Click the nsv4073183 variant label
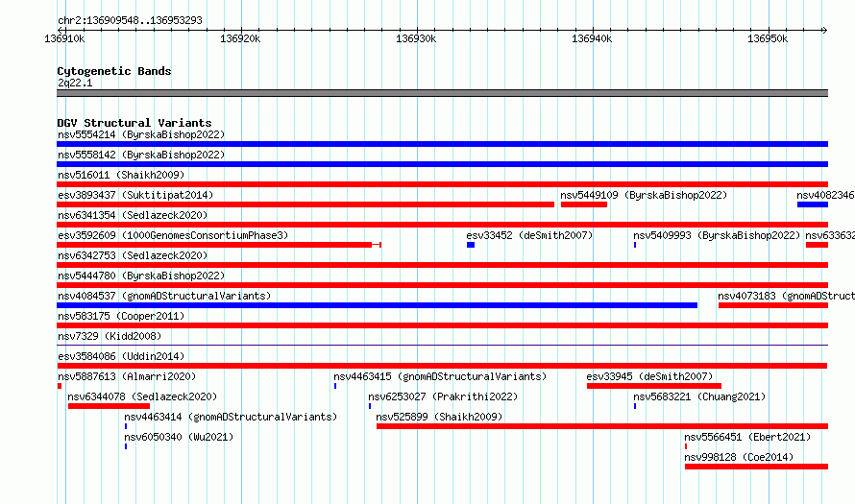855x504 pixels. (x=786, y=296)
